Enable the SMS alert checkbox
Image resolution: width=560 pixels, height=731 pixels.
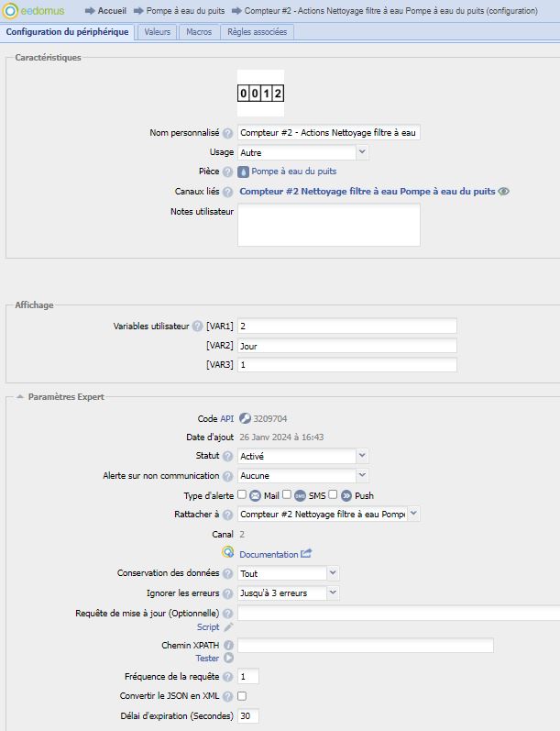pyautogui.click(x=287, y=495)
